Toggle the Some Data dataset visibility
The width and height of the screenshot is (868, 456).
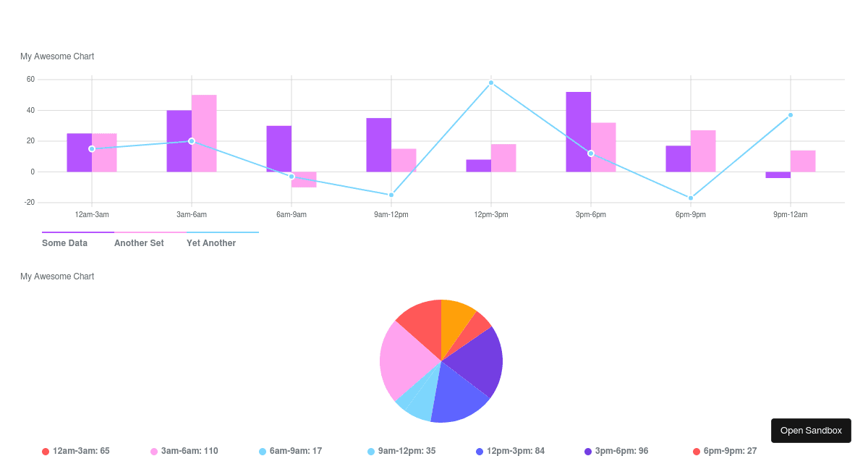pos(64,242)
